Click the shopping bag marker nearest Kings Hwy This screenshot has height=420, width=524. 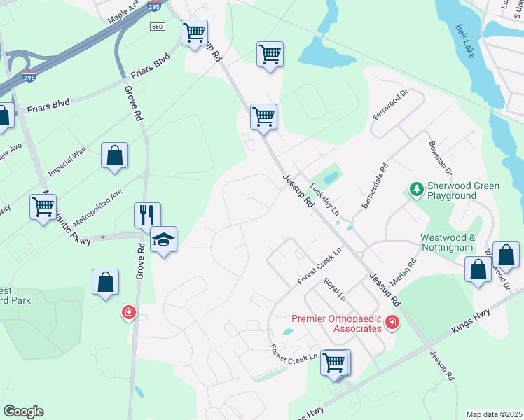point(478,271)
